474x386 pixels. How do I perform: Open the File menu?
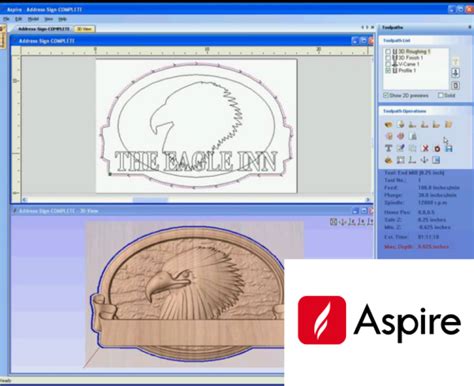pyautogui.click(x=6, y=19)
